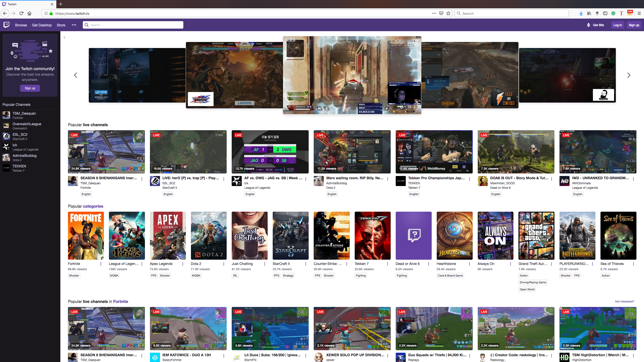Click the Log in button
644x362 pixels.
pyautogui.click(x=617, y=25)
